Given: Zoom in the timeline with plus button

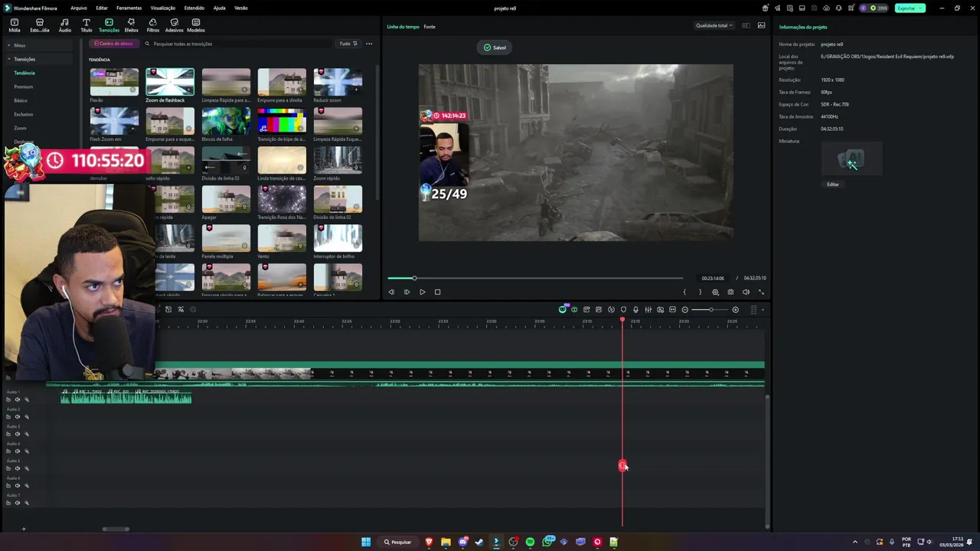Looking at the screenshot, I should click(x=736, y=310).
